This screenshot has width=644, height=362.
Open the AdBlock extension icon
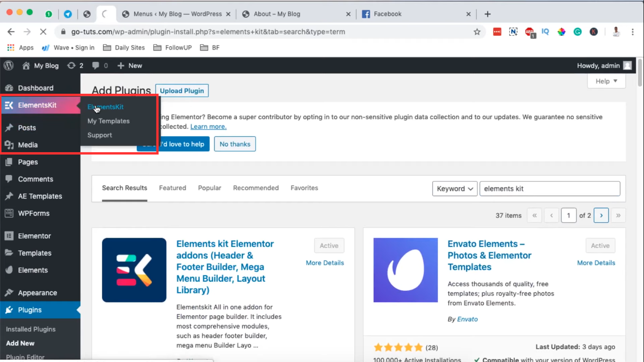point(529,32)
